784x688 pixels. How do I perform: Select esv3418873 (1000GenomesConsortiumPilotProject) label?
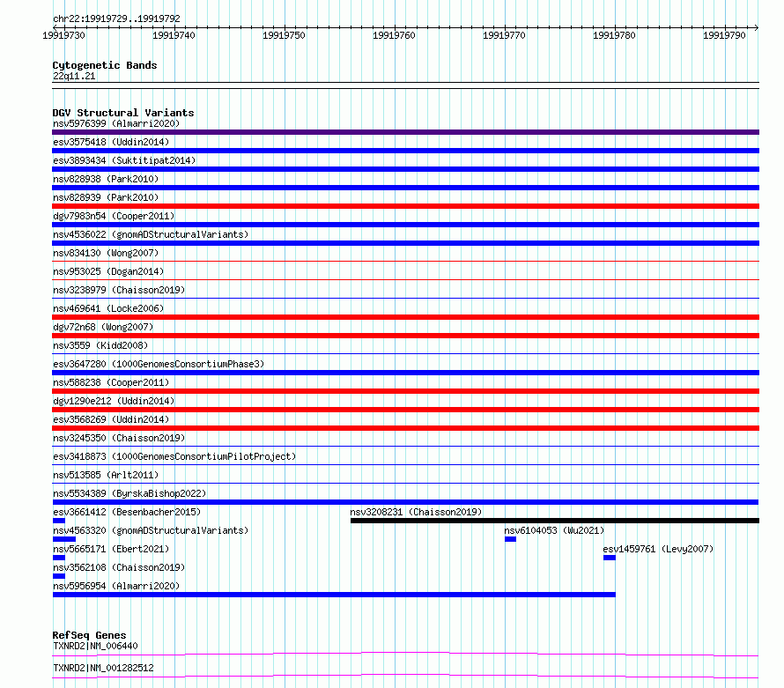tap(174, 456)
